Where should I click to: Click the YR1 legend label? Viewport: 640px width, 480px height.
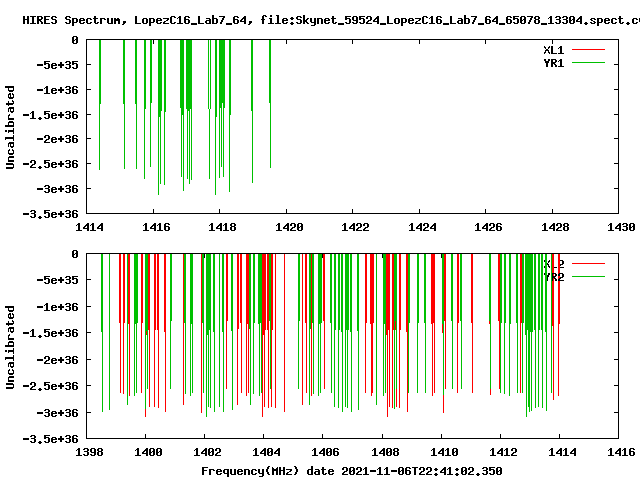tap(553, 63)
